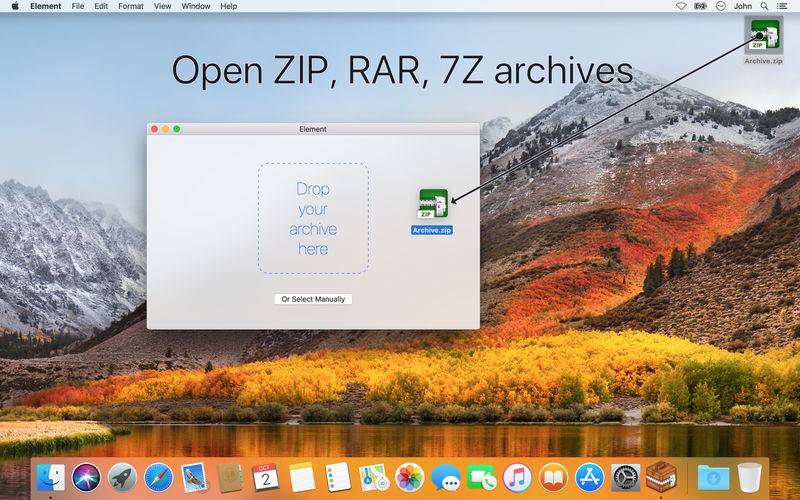Open the Edit menu
Image resolution: width=800 pixels, height=500 pixels.
click(101, 6)
